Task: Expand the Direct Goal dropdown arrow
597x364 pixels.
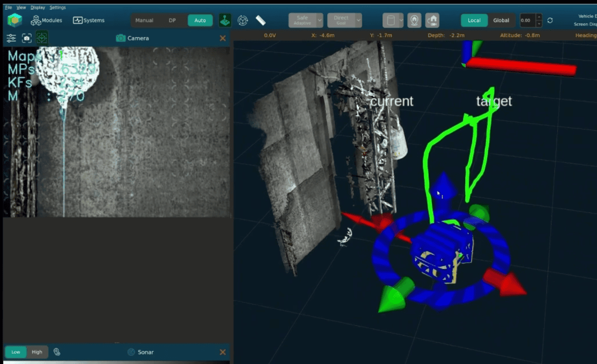Action: 358,21
